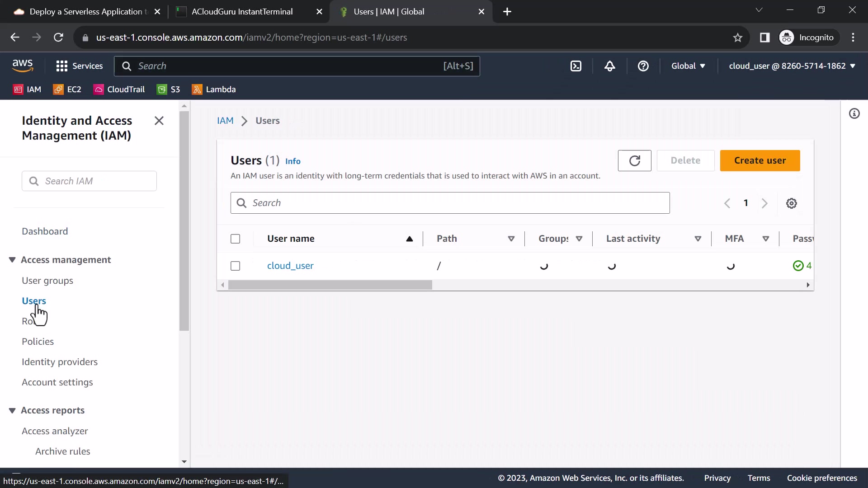This screenshot has height=488, width=868.
Task: Click the help question mark icon
Action: click(643, 66)
